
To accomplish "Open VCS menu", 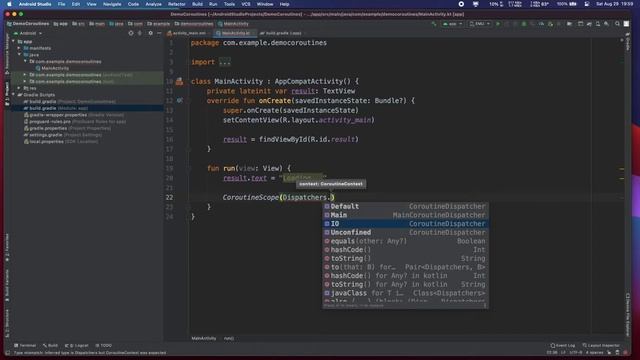I will (246, 4).
